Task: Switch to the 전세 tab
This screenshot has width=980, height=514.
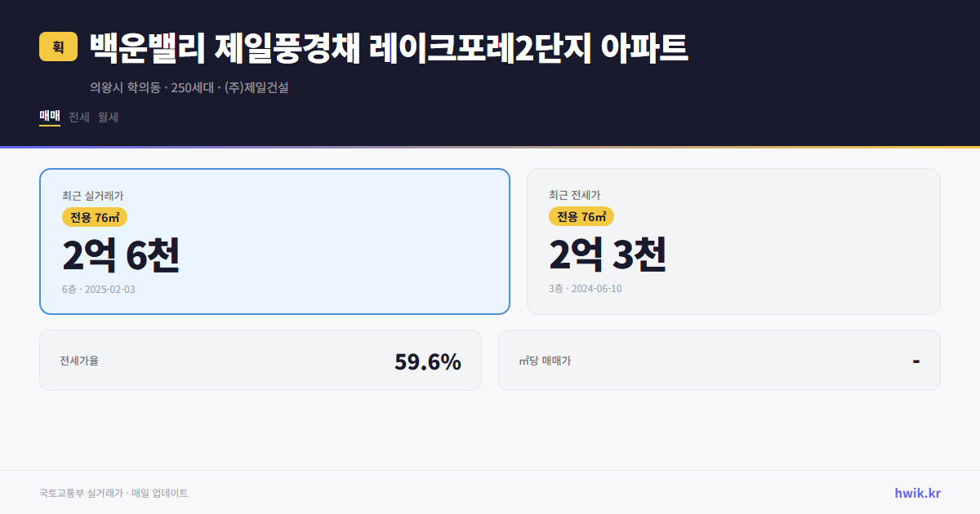Action: coord(78,117)
